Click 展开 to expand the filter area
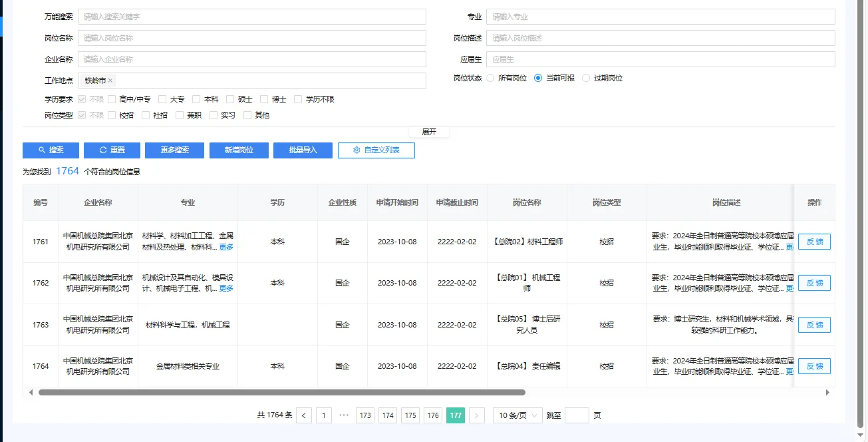The height and width of the screenshot is (442, 868). click(x=429, y=132)
